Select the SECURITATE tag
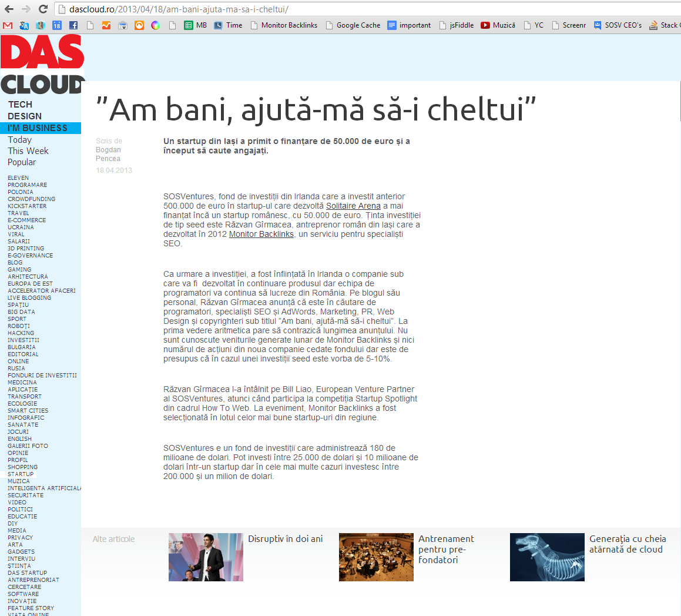 point(26,496)
